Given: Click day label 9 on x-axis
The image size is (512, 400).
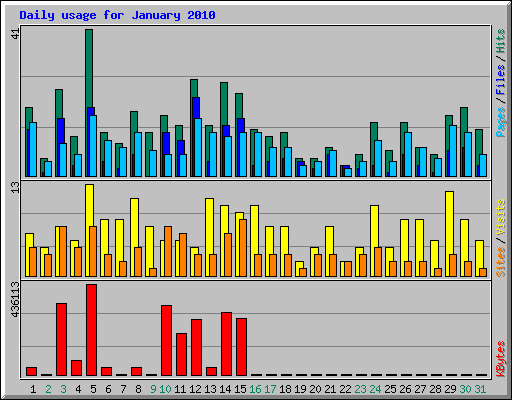Looking at the screenshot, I should (x=153, y=389).
